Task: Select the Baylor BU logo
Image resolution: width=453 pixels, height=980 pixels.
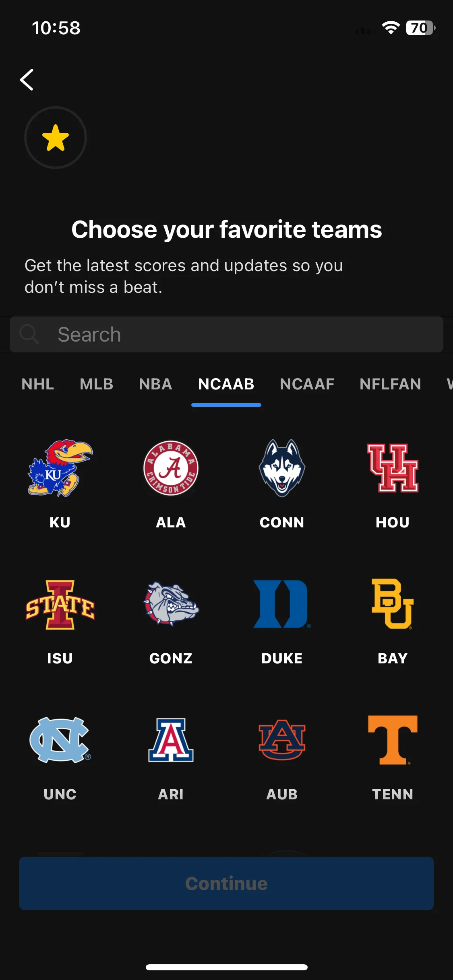Action: pos(393,604)
